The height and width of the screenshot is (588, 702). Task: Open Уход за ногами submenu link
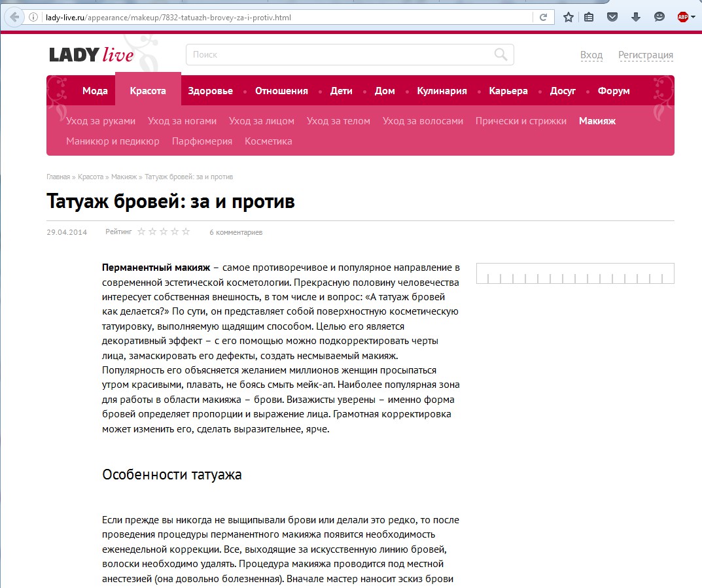tap(183, 121)
